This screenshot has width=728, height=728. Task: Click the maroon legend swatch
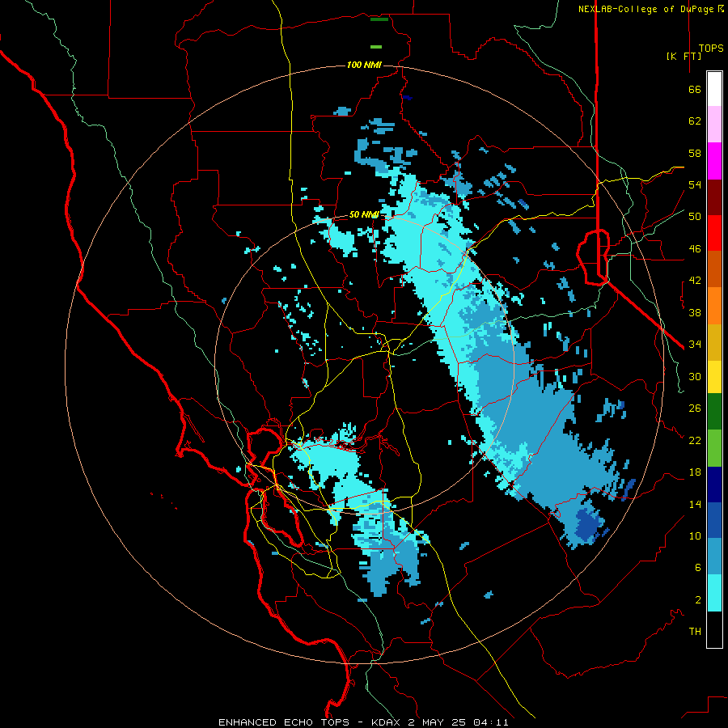714,197
